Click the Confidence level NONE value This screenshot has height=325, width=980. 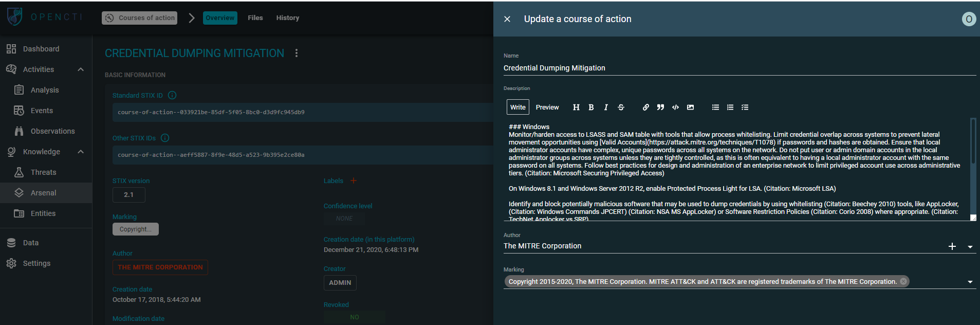[x=344, y=219]
